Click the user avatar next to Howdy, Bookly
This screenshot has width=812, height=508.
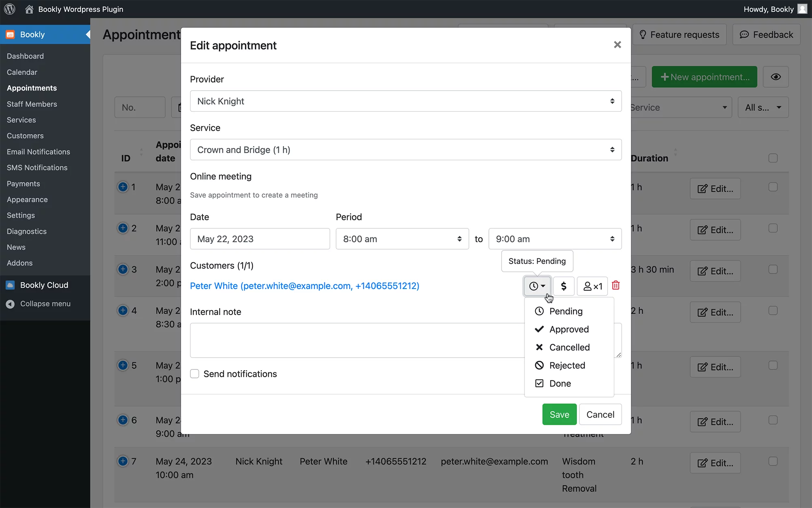point(802,9)
